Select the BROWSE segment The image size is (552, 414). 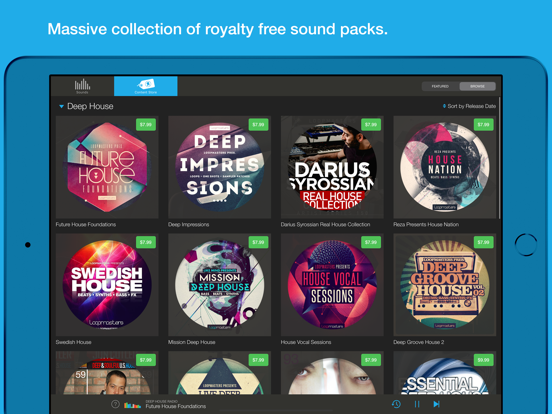click(x=477, y=86)
